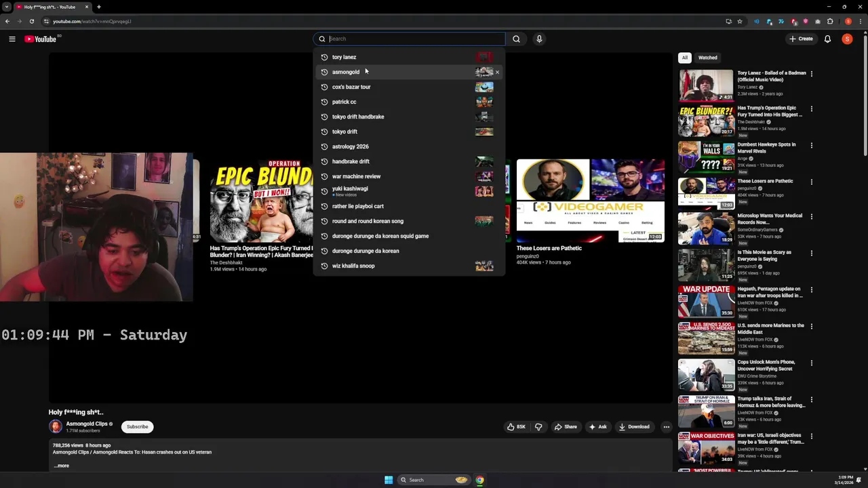Choose war machine review suggestion
Image resolution: width=868 pixels, height=488 pixels.
pos(409,176)
